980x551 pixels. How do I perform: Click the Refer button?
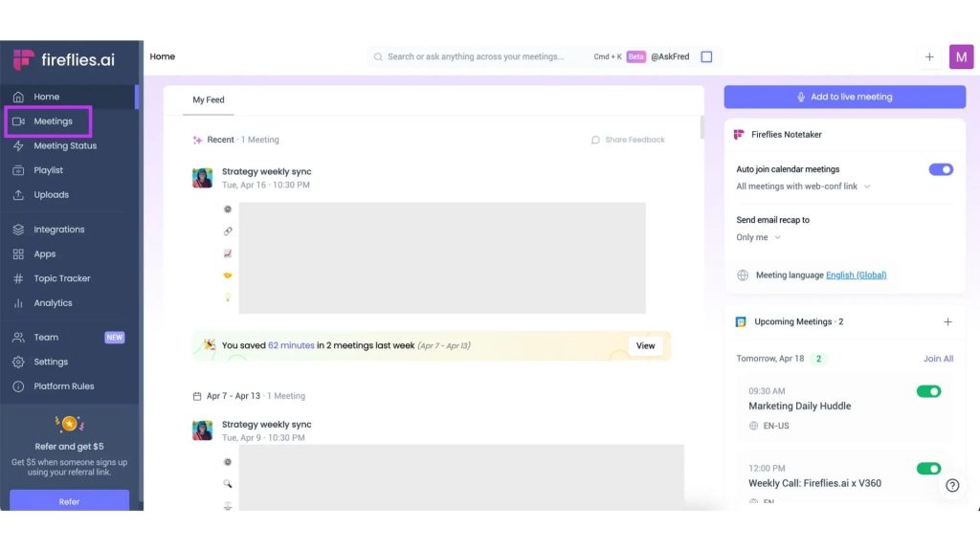[69, 501]
